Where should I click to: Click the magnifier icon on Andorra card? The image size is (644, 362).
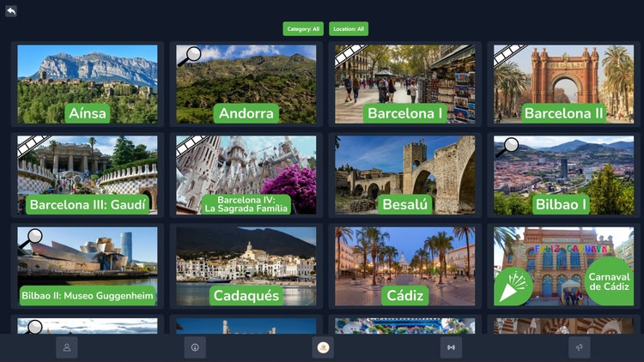click(x=189, y=56)
